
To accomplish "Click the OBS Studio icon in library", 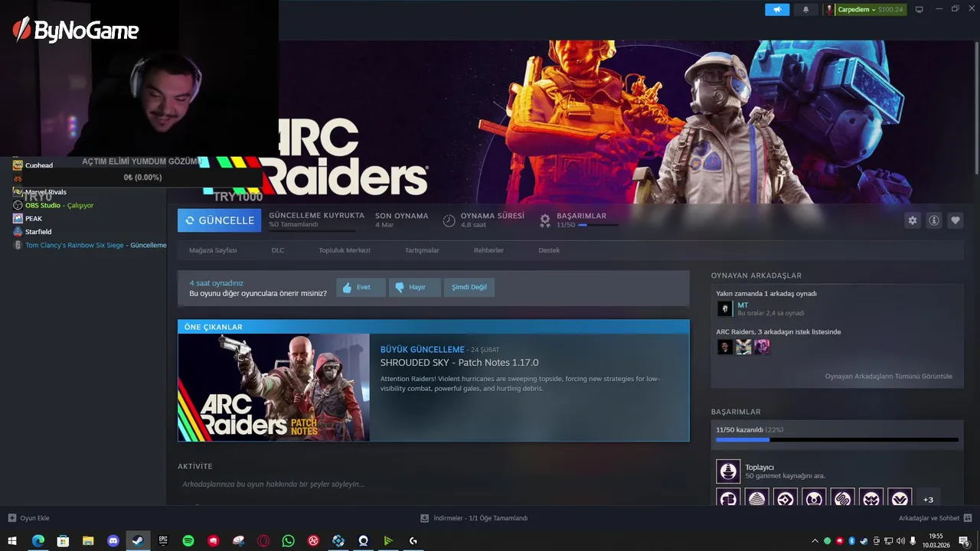I will tap(18, 205).
